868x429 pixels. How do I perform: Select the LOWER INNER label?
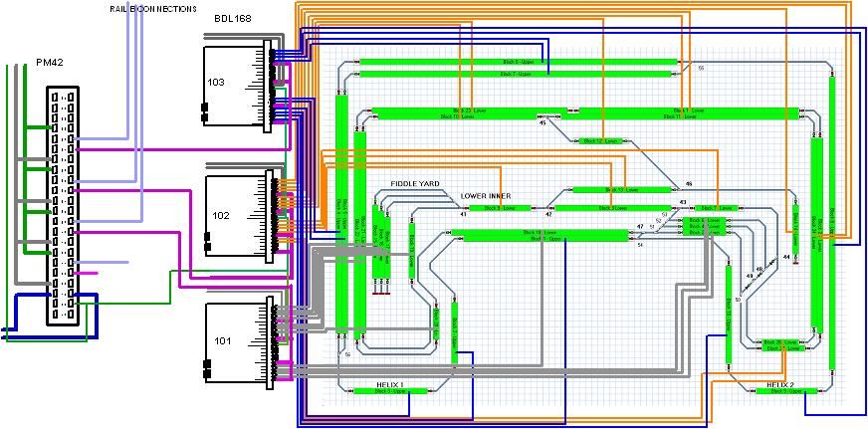pyautogui.click(x=486, y=197)
